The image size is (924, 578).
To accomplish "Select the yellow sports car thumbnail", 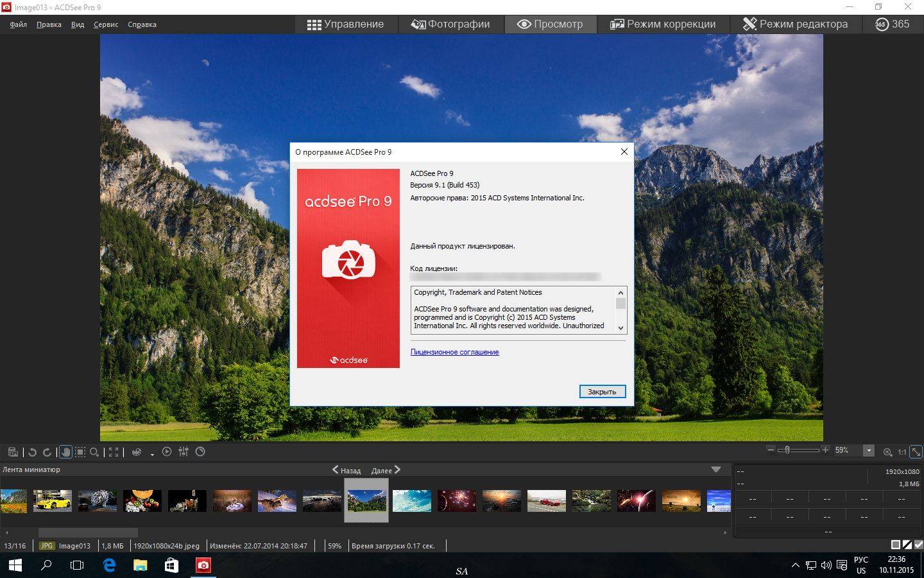I will [x=52, y=501].
